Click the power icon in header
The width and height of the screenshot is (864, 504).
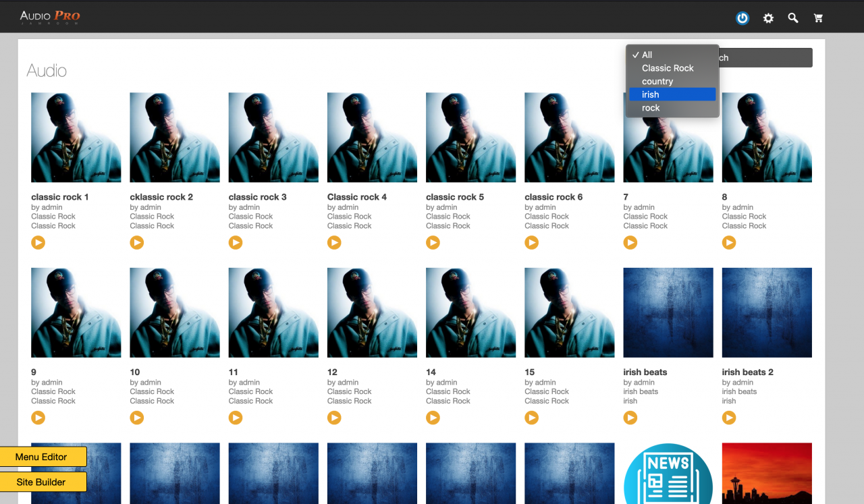tap(742, 18)
